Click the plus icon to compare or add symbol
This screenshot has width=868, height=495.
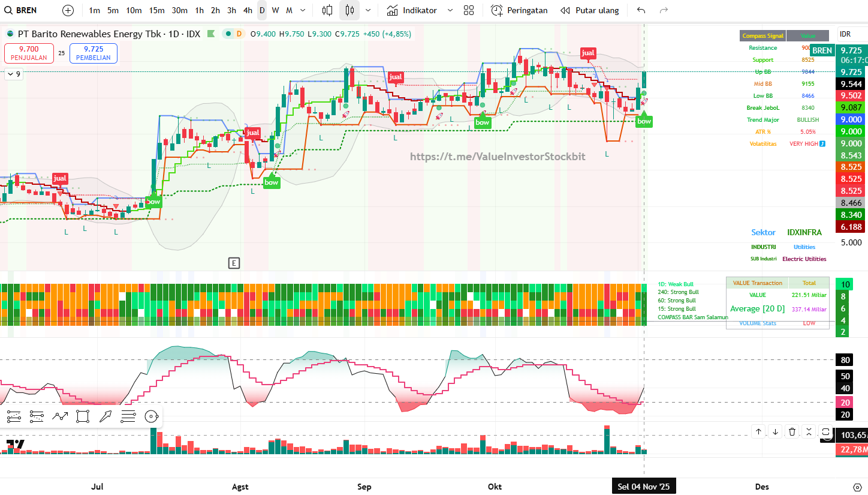click(68, 10)
